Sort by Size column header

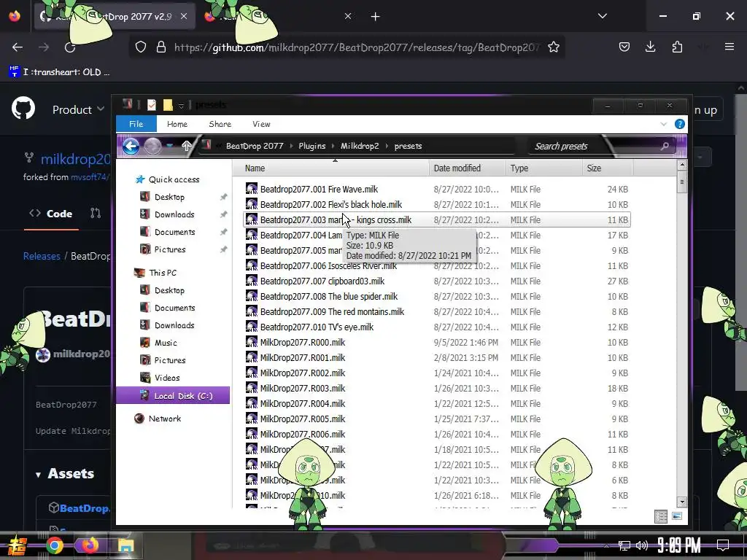(x=608, y=168)
